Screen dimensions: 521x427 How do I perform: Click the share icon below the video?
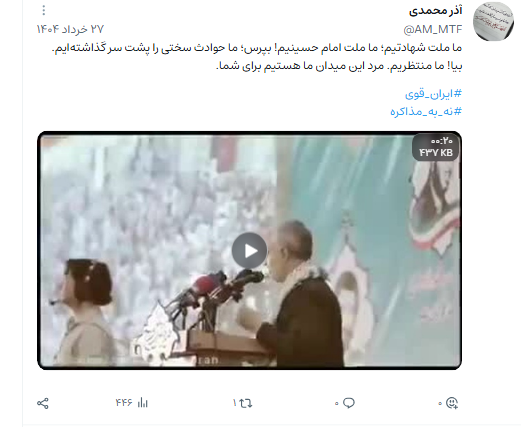(43, 403)
